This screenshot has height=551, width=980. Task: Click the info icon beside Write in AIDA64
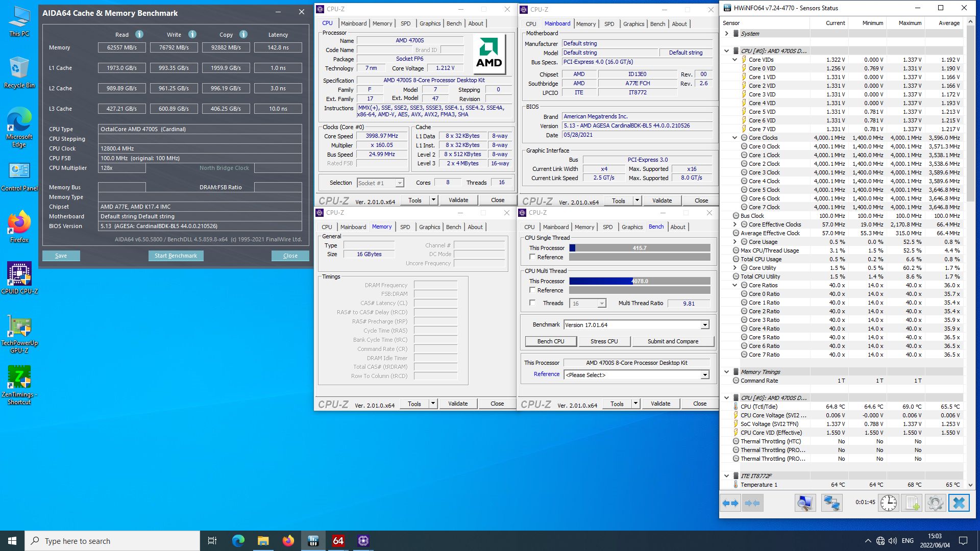point(192,34)
